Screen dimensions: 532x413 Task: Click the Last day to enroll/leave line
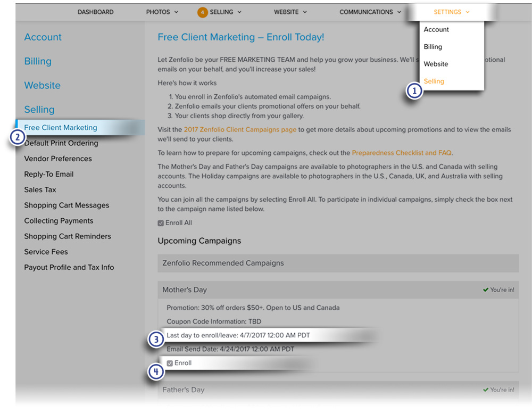coord(238,335)
